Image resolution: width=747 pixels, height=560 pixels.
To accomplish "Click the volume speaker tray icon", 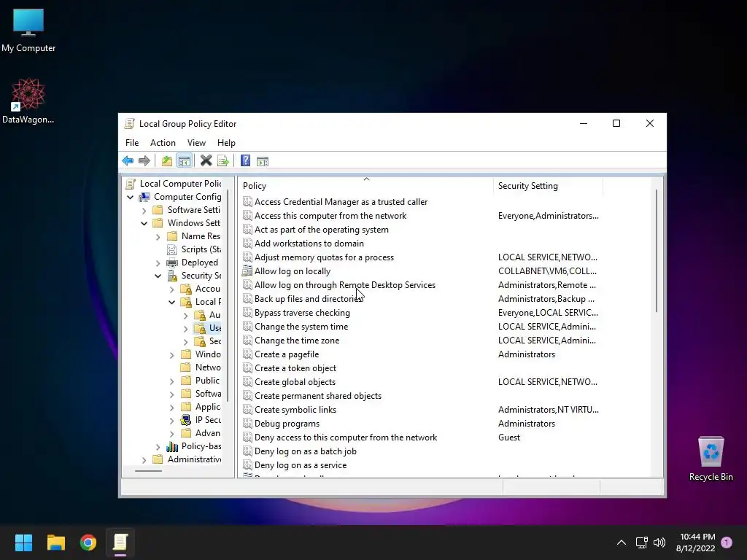I will tap(659, 542).
